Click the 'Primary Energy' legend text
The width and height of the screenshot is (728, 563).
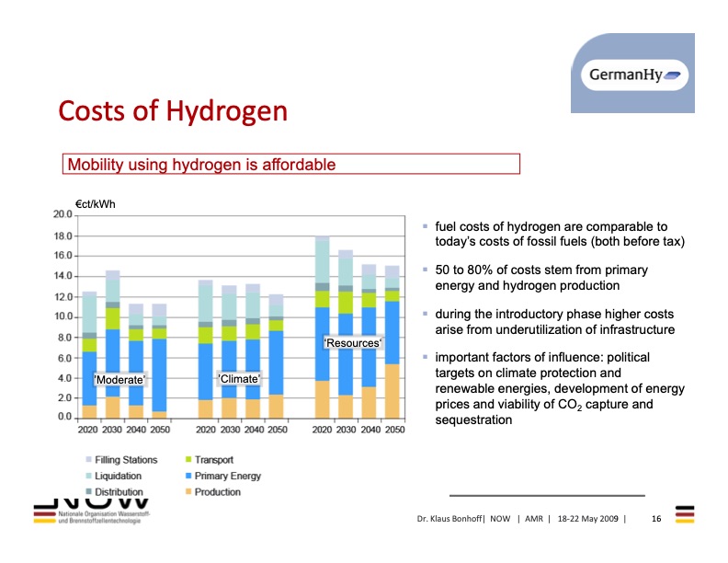pyautogui.click(x=228, y=477)
